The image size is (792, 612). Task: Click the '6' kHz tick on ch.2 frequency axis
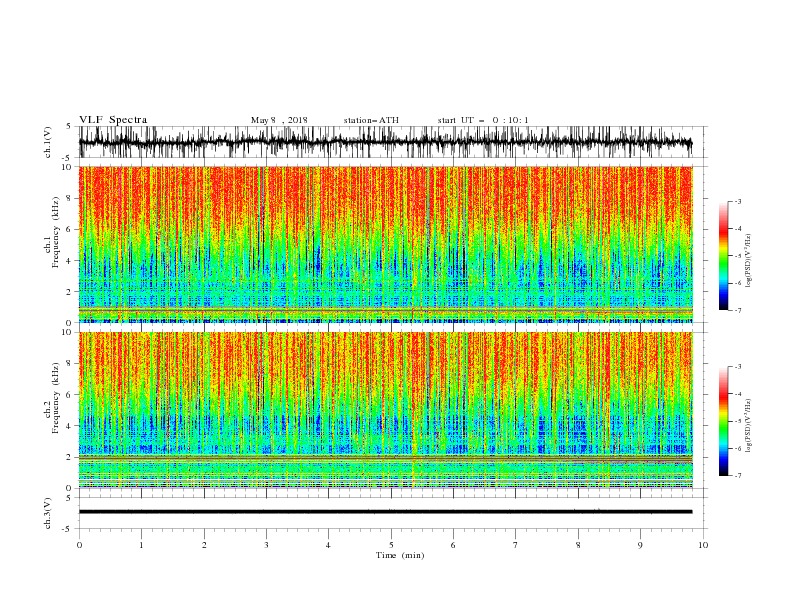click(70, 395)
